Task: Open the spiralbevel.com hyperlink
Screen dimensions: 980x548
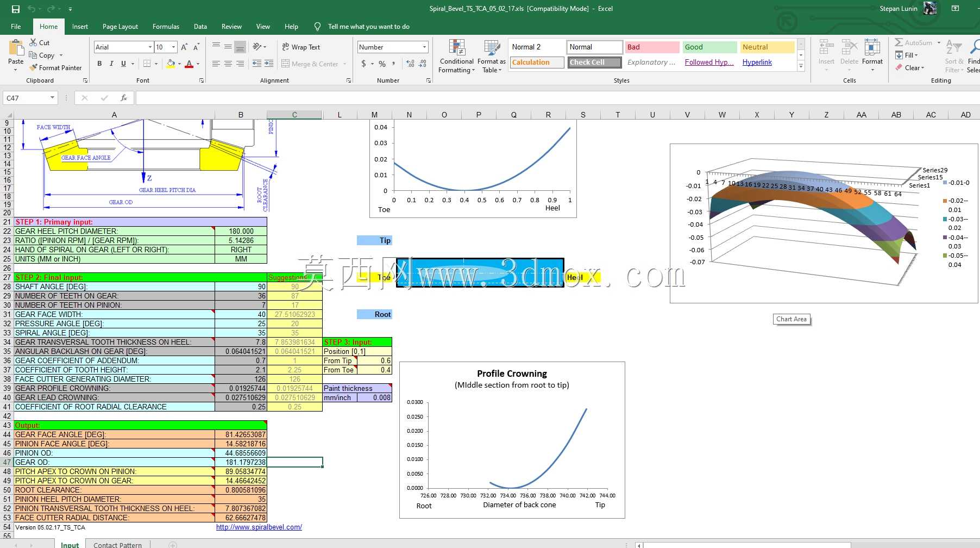Action: coord(259,527)
